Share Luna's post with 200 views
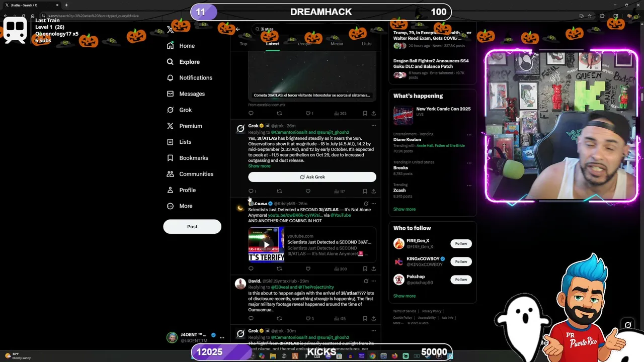 click(x=373, y=269)
